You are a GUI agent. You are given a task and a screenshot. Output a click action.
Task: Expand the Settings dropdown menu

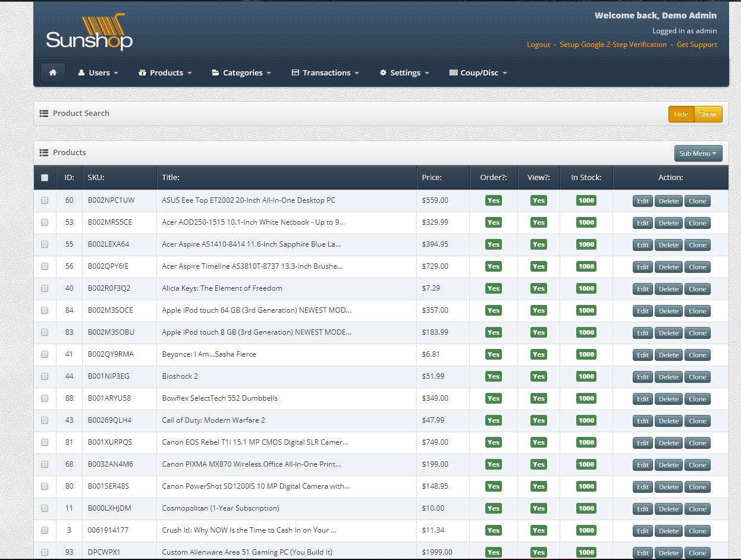click(404, 73)
